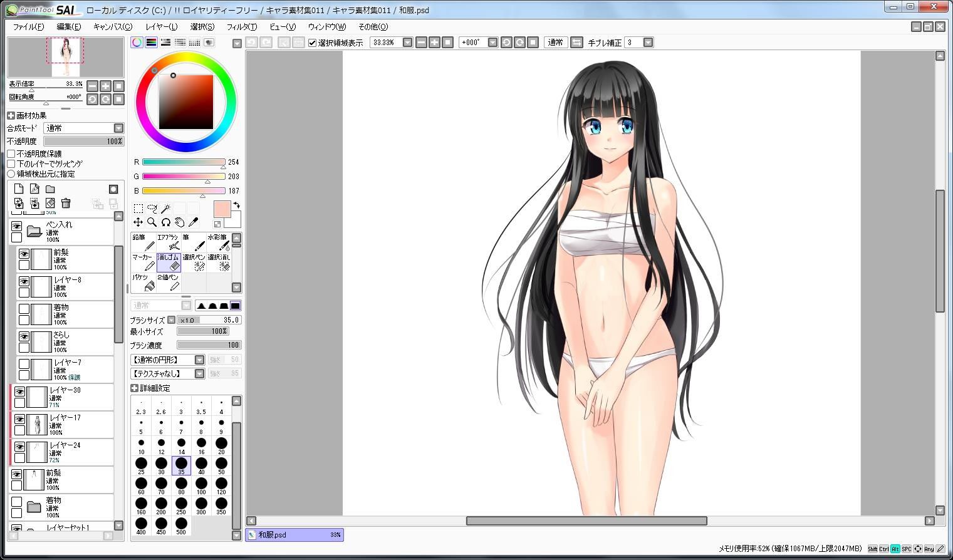Pick the magic wand selection tool
The image size is (953, 560).
point(165,209)
